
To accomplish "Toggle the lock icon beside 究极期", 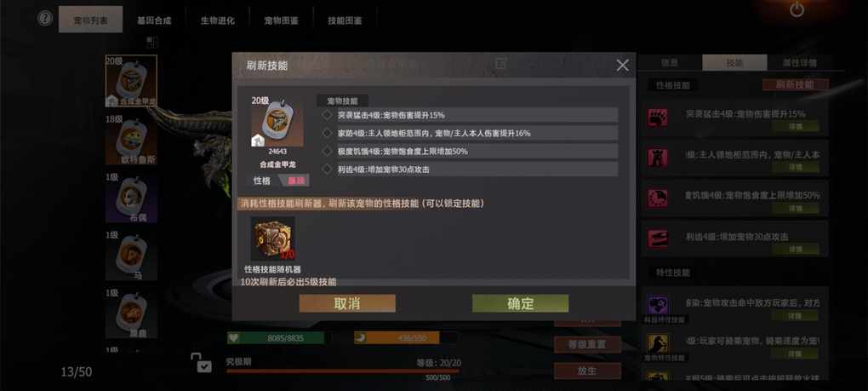I will coord(201,362).
